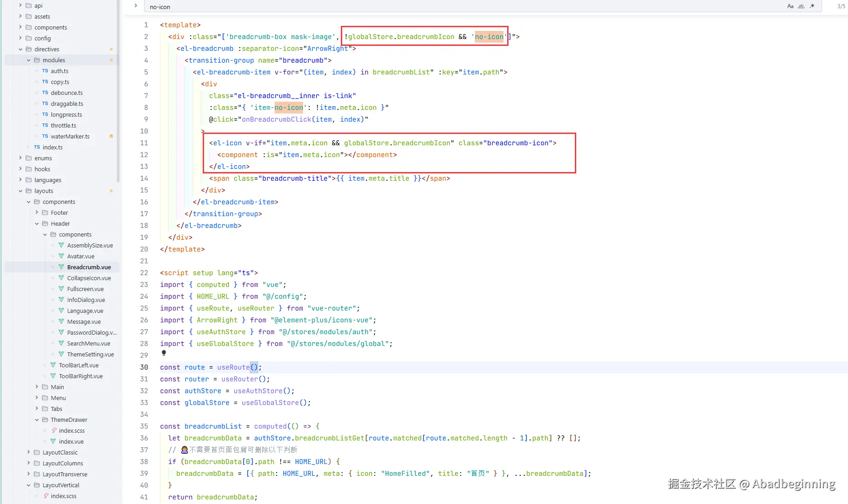
Task: Click the Vue icon of ThemeSetting.vue
Action: [61, 354]
